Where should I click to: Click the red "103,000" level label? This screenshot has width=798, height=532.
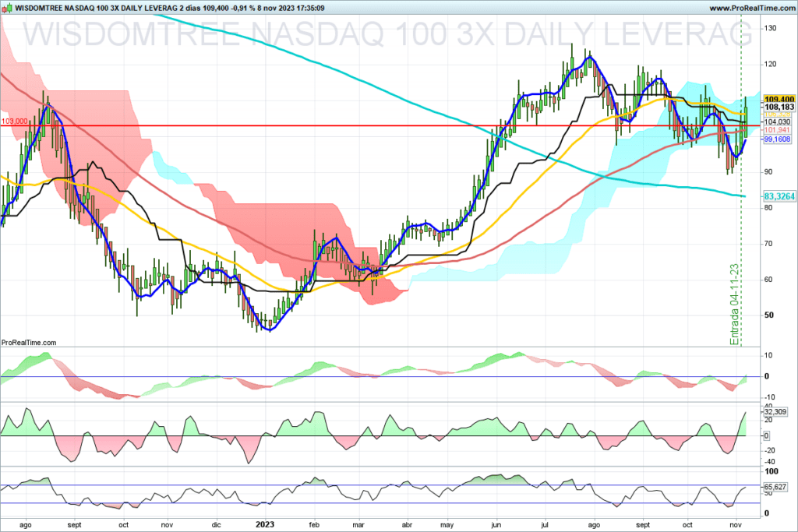click(x=14, y=121)
